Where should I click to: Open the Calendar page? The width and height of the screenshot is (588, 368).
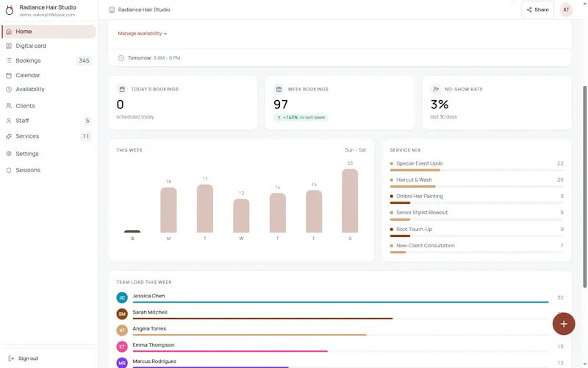[49, 75]
